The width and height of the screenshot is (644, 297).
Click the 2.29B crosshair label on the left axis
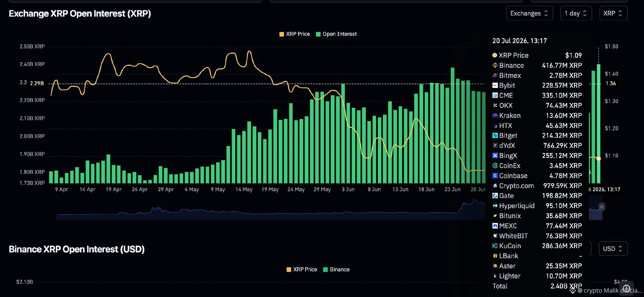click(37, 83)
